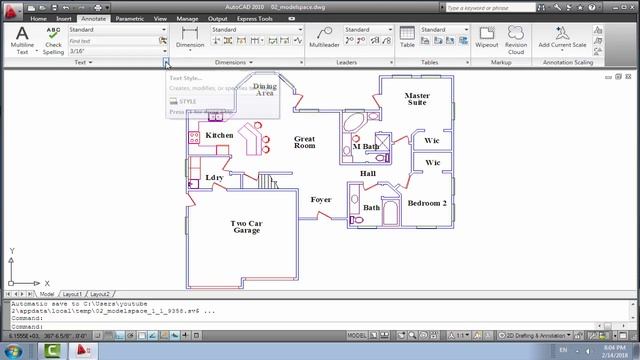Click the Save icon in quick access toolbar
This screenshot has width=640, height=360.
pyautogui.click(x=54, y=8)
